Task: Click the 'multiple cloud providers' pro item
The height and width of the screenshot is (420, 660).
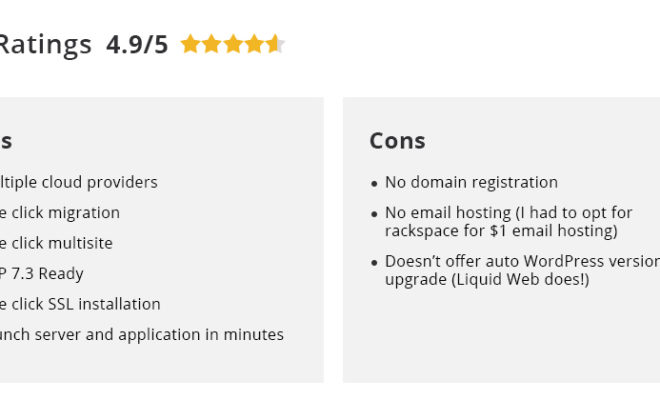Action: (79, 183)
